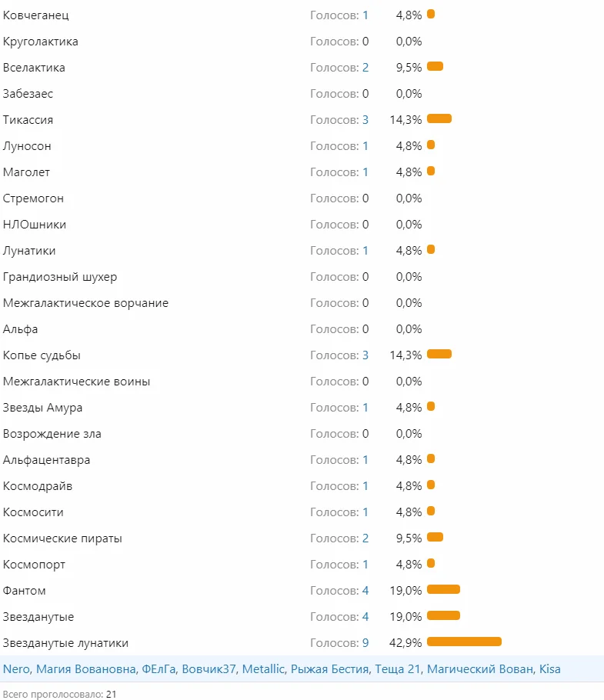
Task: Click the username ФЕлГа
Action: (159, 669)
